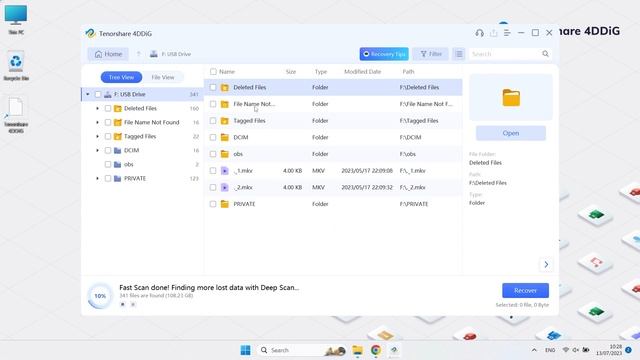640x360 pixels.
Task: Focus the Search input field
Action: click(505, 54)
